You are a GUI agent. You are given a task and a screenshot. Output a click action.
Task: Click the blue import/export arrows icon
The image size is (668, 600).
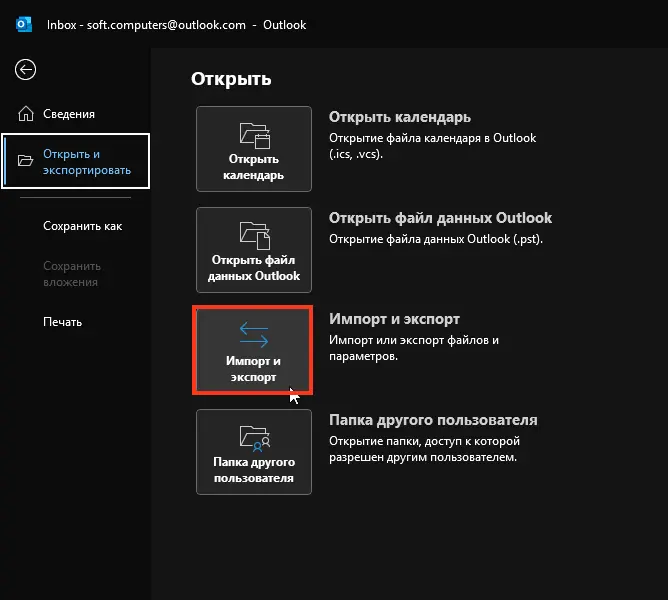(254, 334)
